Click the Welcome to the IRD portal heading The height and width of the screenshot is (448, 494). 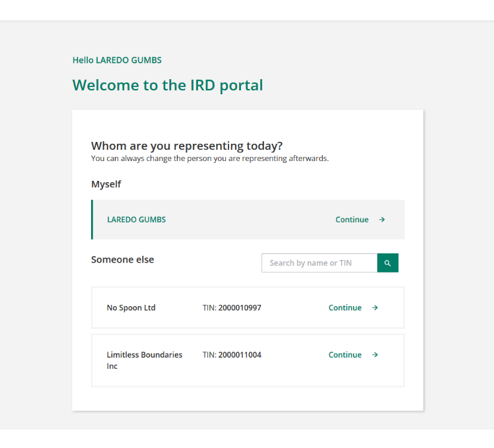click(x=168, y=85)
